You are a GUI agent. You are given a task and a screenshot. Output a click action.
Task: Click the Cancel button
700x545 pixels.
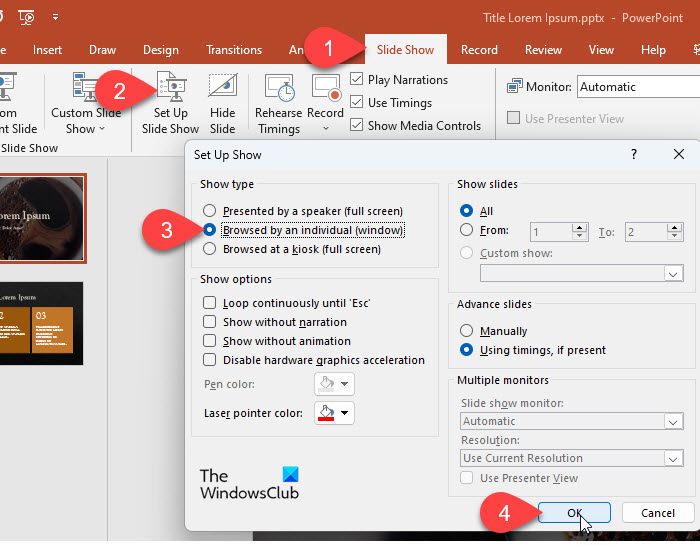[x=658, y=512]
